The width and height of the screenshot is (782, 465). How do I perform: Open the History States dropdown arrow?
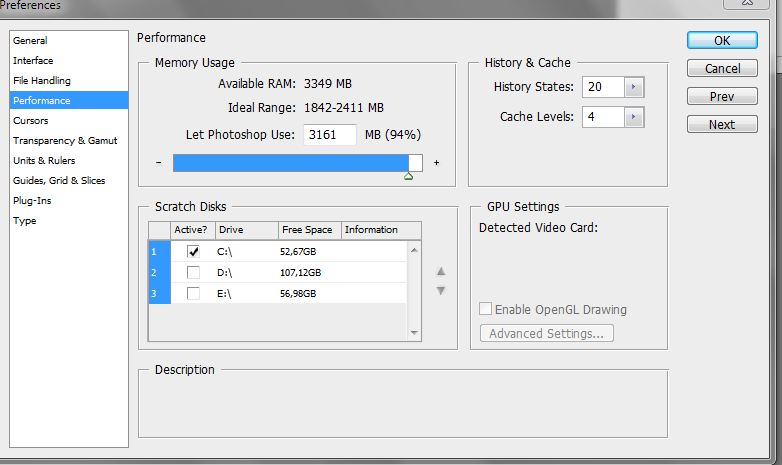pyautogui.click(x=634, y=87)
